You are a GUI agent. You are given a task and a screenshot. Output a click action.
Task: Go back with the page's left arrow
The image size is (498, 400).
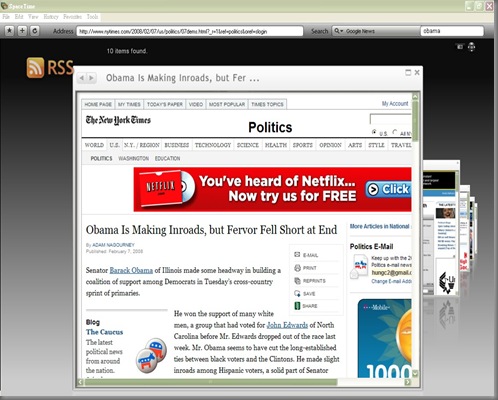81,78
